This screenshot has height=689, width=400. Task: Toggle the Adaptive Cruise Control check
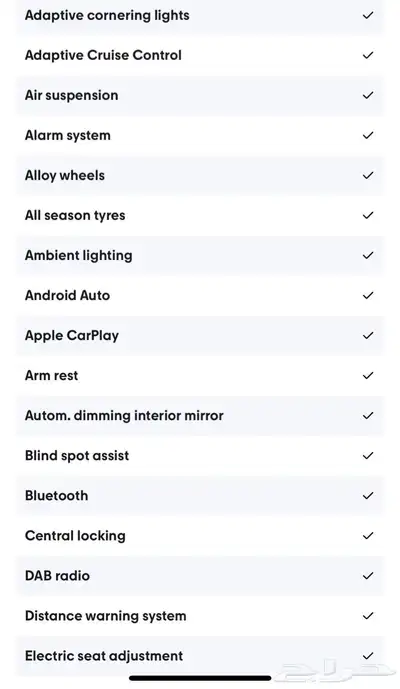tap(368, 55)
